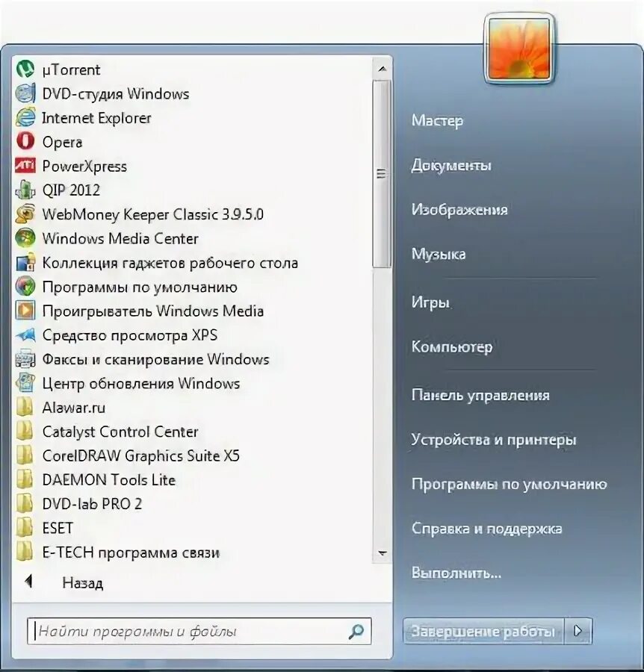
Task: Open Музыка library
Action: coord(439,254)
